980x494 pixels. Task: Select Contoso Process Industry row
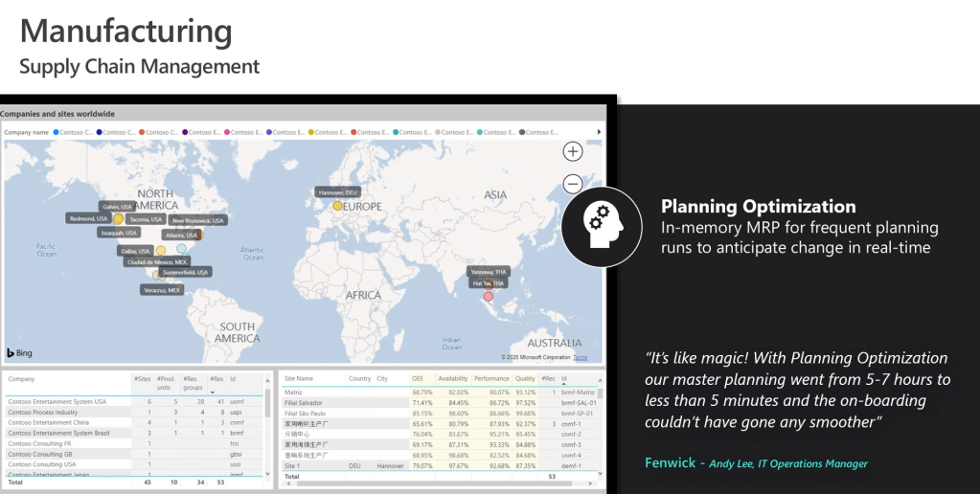(43, 412)
